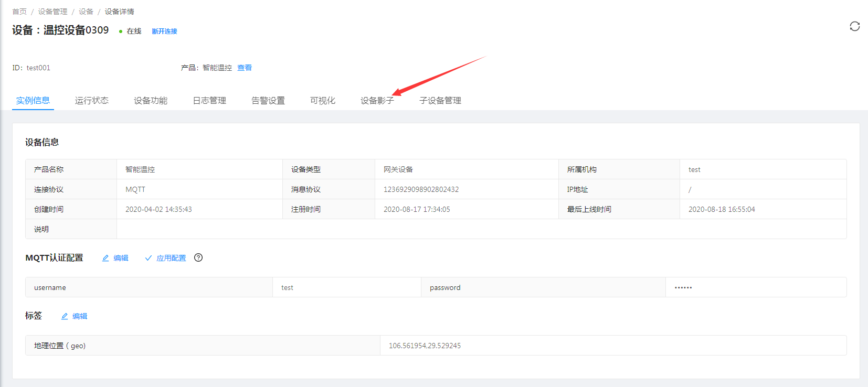Switch to the 设备影子 tab
This screenshot has height=387, width=868.
point(377,100)
